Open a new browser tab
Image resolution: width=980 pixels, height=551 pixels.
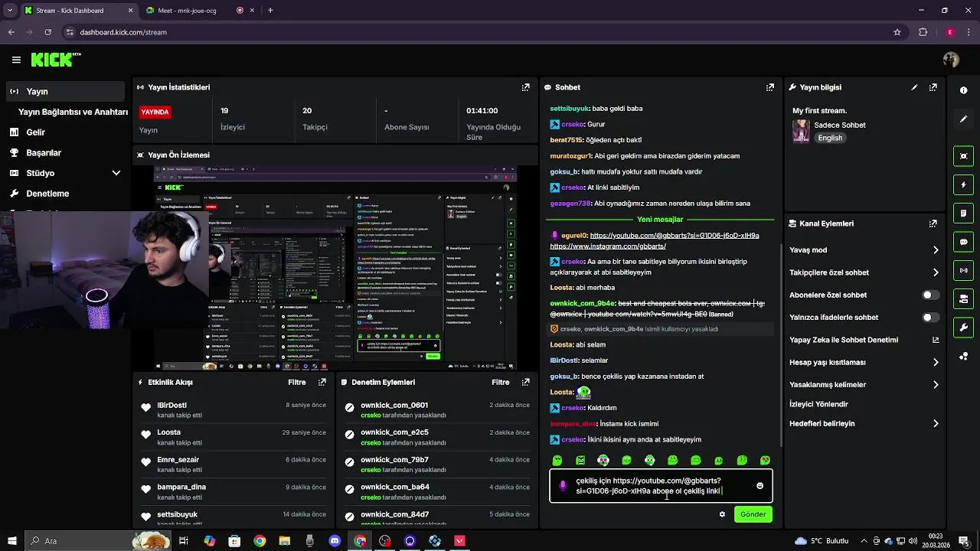[x=270, y=10]
